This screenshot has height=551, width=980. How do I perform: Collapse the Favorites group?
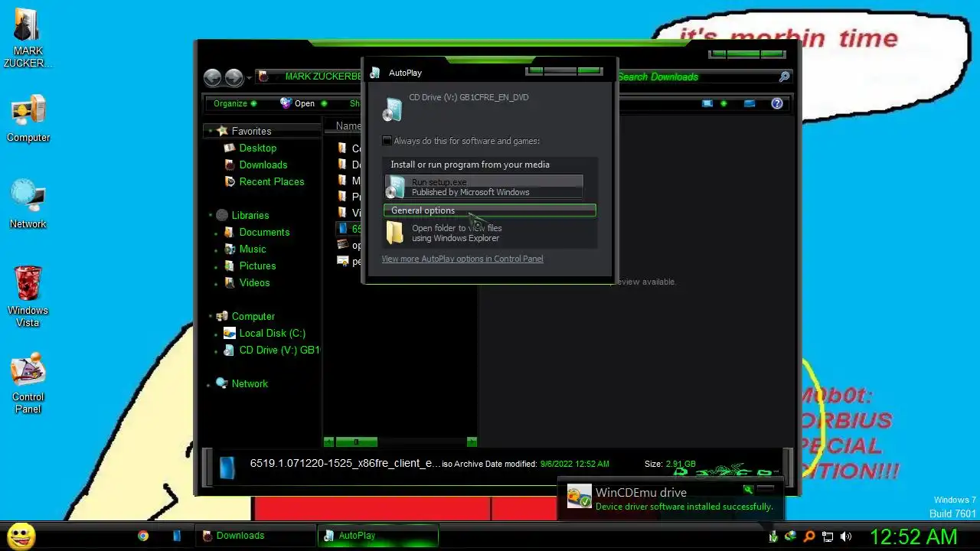pos(211,131)
